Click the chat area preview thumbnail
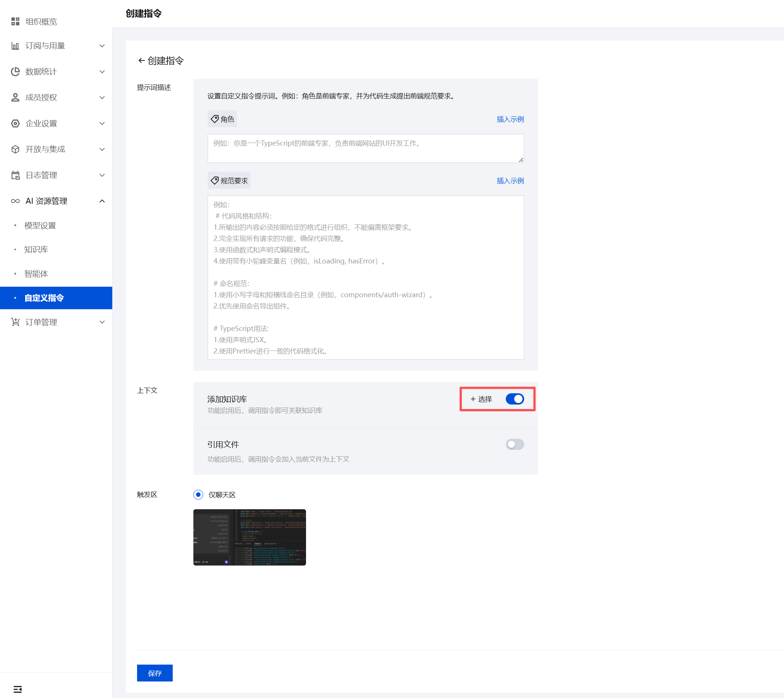The height and width of the screenshot is (698, 784). [249, 537]
